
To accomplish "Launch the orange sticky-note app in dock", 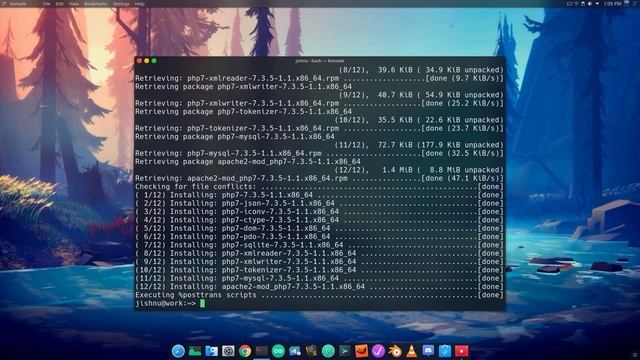I will pyautogui.click(x=362, y=351).
